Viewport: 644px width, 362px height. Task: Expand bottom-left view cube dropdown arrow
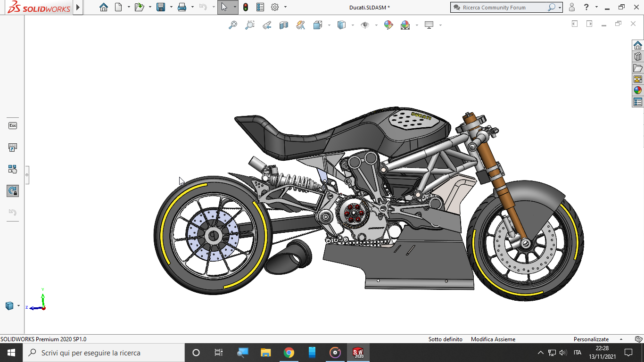[x=18, y=306]
